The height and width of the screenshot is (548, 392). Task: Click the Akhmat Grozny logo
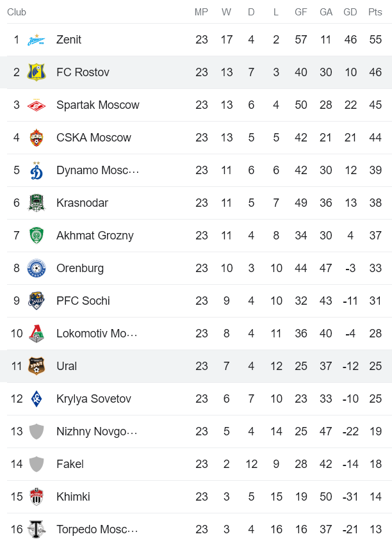(x=37, y=236)
